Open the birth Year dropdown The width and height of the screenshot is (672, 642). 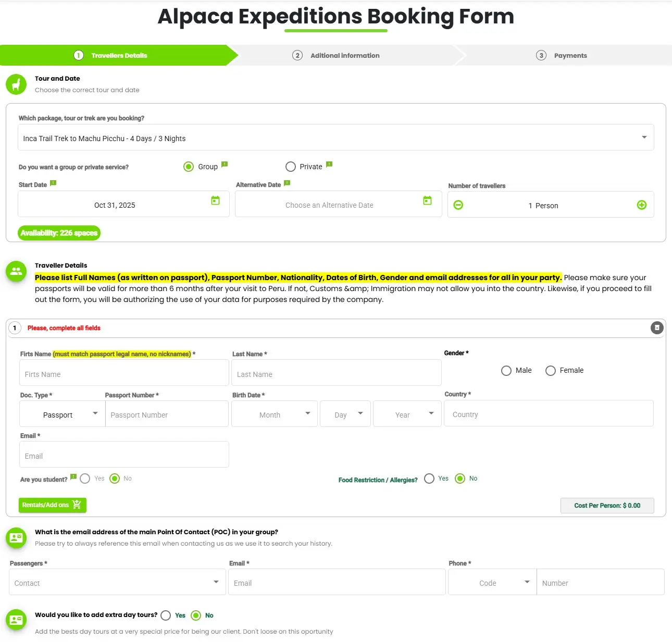pos(407,414)
